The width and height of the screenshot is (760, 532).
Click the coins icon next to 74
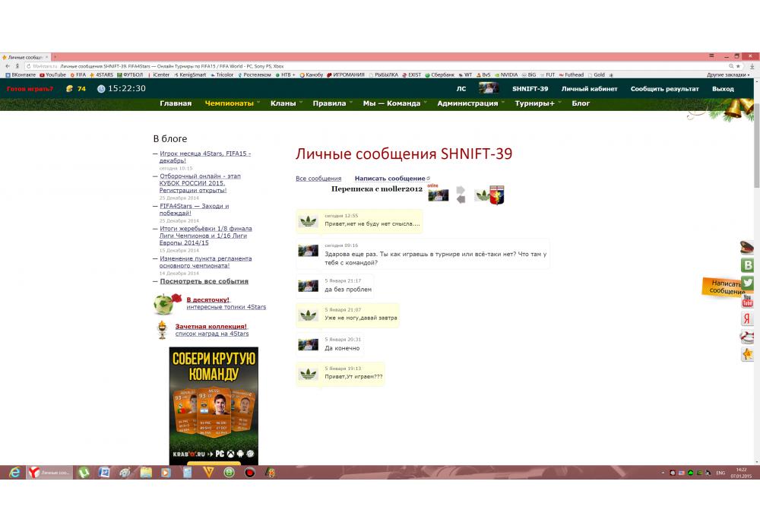click(69, 89)
